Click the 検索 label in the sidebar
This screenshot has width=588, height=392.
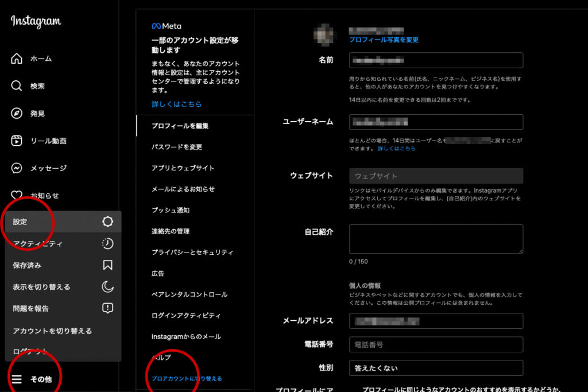[x=37, y=86]
